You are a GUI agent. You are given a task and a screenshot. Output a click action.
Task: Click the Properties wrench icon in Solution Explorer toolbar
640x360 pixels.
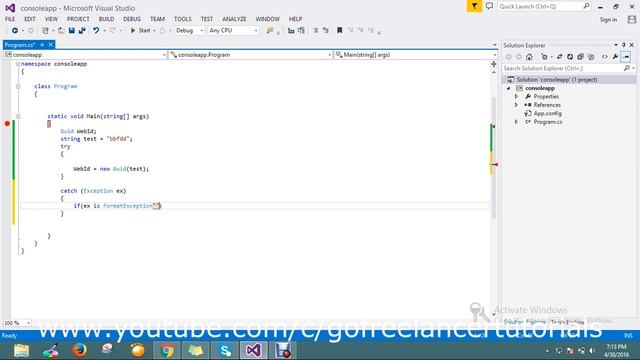[x=615, y=57]
